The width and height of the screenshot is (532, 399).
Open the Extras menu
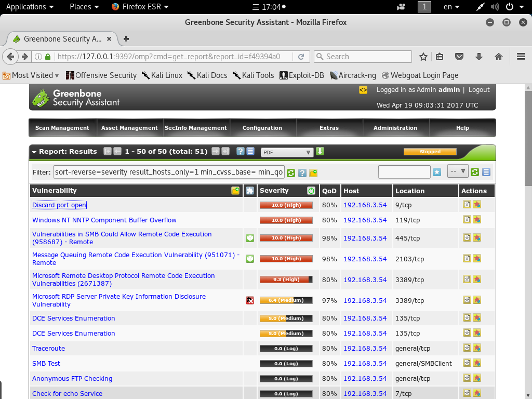[329, 128]
